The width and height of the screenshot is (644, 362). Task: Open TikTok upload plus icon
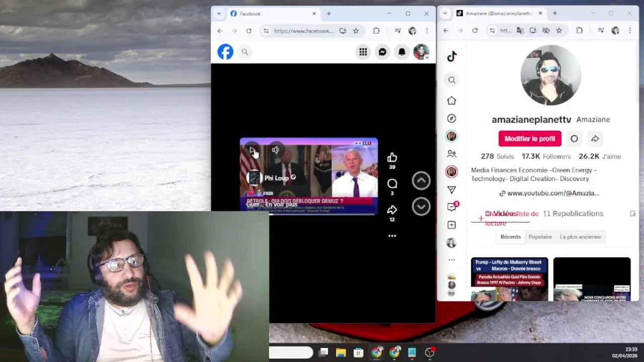click(451, 225)
